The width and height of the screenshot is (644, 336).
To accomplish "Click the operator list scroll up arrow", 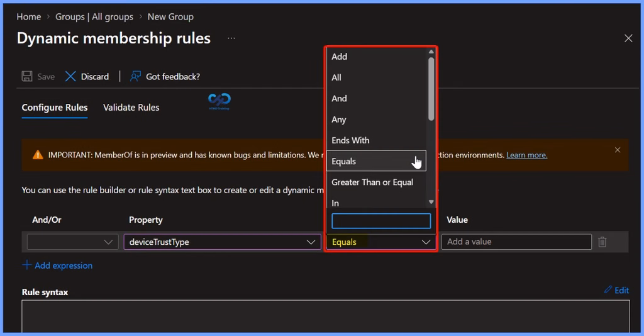I will coord(431,52).
